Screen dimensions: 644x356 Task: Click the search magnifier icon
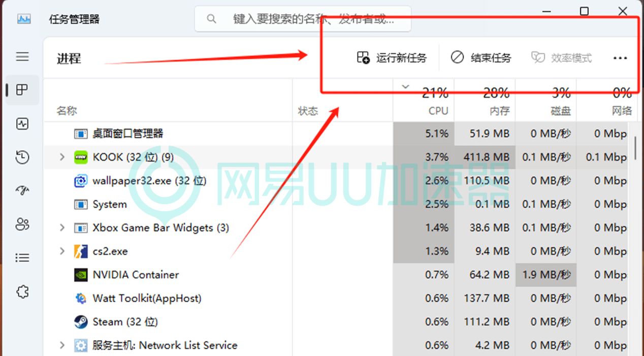pyautogui.click(x=211, y=19)
